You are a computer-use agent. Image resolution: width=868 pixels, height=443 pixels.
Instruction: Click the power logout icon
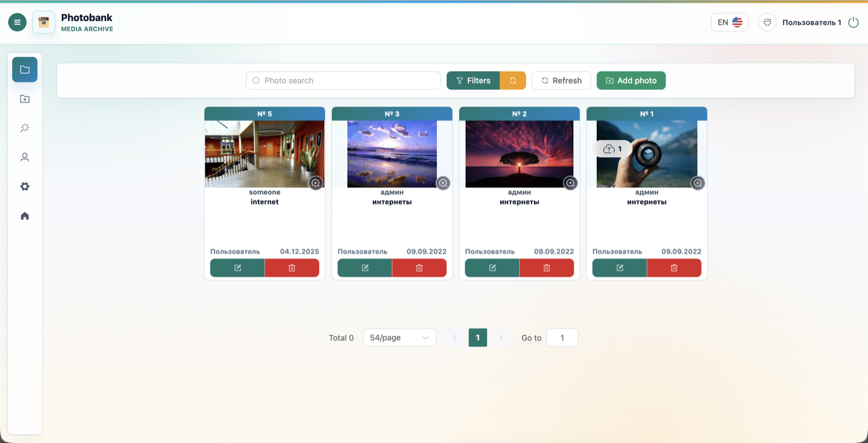pyautogui.click(x=853, y=22)
